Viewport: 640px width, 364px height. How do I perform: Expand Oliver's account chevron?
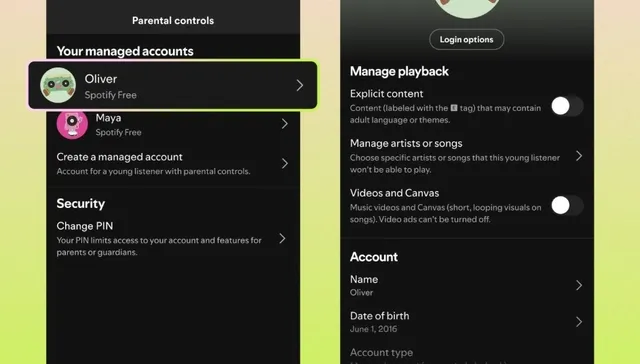click(300, 85)
